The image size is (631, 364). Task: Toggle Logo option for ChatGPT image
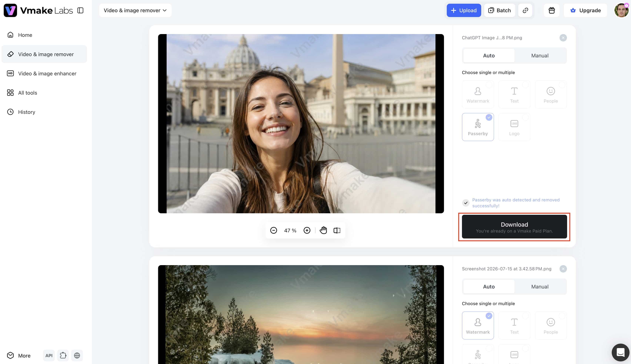coord(514,127)
